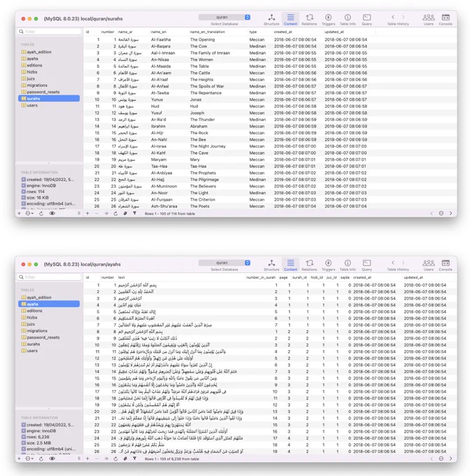Focus table Filter field in surahs window

click(x=49, y=31)
